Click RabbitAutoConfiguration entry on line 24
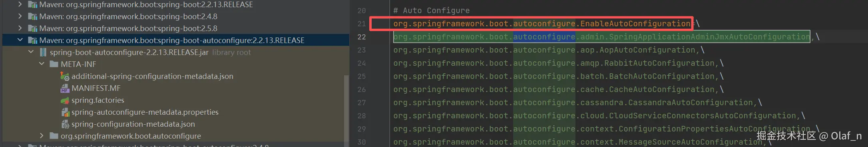Image resolution: width=868 pixels, height=147 pixels. click(659, 63)
